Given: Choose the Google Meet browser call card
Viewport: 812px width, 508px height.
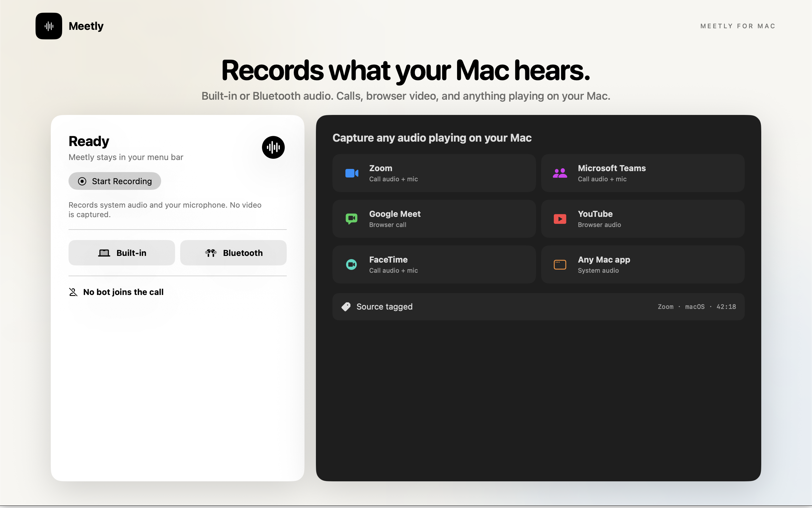Looking at the screenshot, I should pyautogui.click(x=434, y=219).
